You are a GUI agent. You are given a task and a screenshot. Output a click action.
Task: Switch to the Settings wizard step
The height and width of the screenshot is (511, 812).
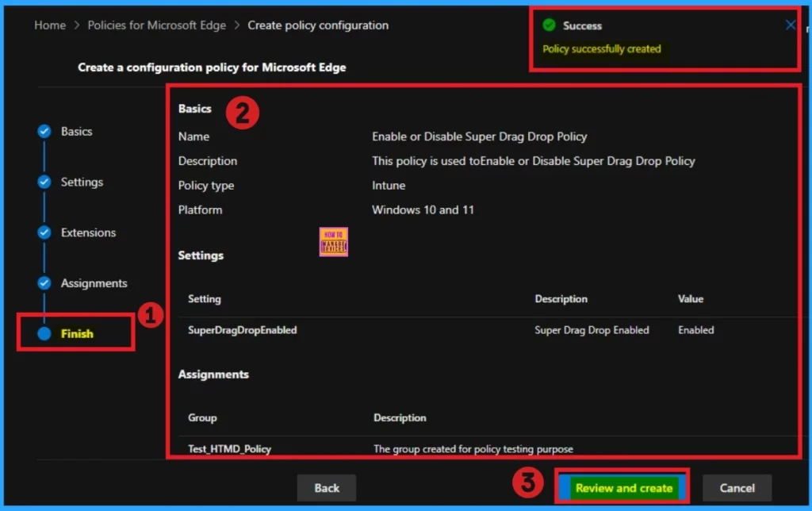click(x=82, y=182)
